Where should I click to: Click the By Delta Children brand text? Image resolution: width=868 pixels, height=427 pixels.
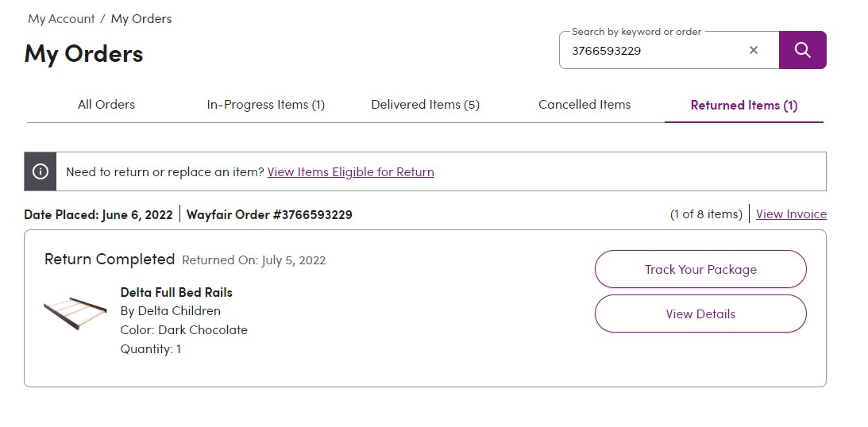click(x=171, y=311)
